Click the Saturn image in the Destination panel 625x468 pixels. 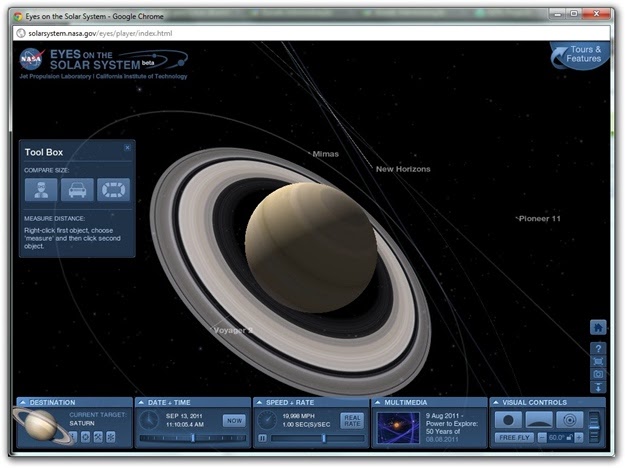pos(41,427)
